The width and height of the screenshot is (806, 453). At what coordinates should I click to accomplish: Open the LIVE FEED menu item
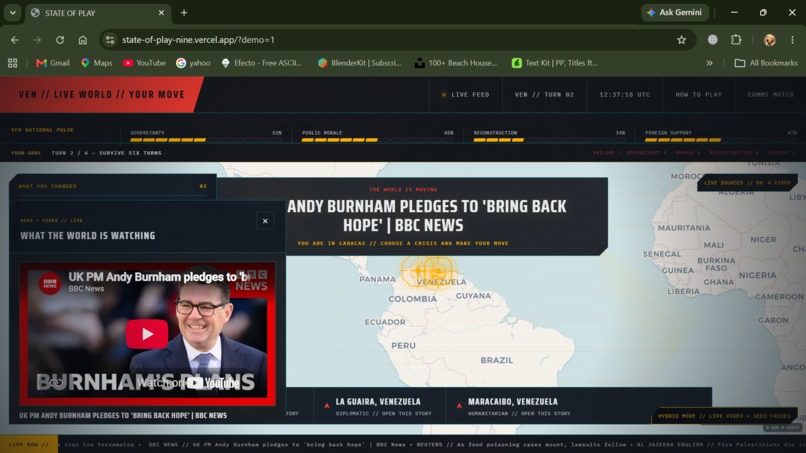click(466, 95)
